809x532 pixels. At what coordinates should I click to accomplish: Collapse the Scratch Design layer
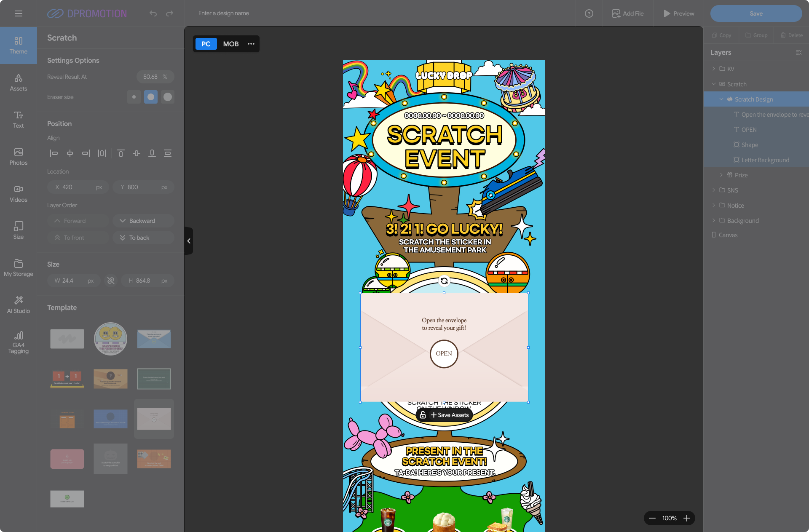click(x=721, y=99)
